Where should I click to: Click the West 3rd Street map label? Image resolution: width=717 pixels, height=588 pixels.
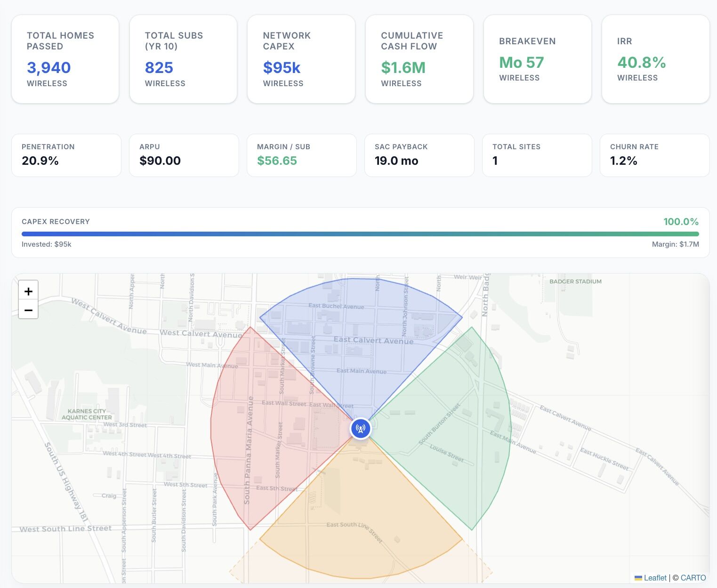tap(125, 425)
